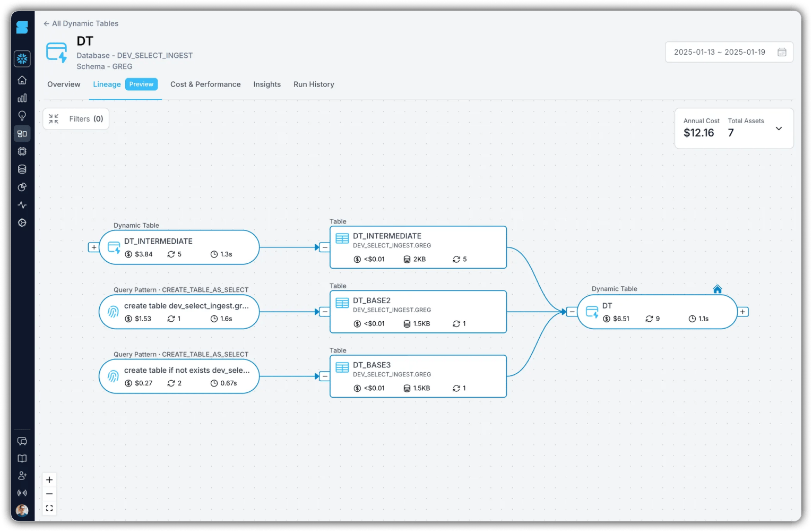Click the 2KB size on DT_INTERMEDIATE table
The height and width of the screenshot is (532, 812).
(x=419, y=260)
